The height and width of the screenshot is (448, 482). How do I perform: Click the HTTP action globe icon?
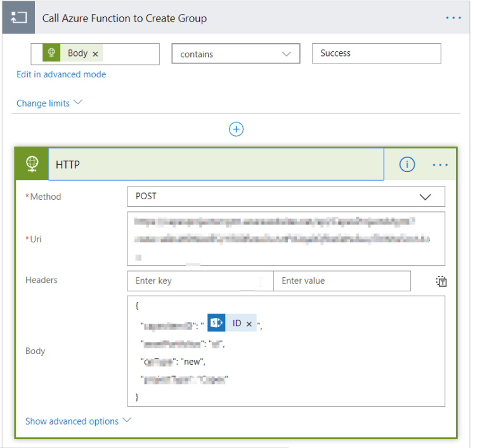(x=32, y=164)
